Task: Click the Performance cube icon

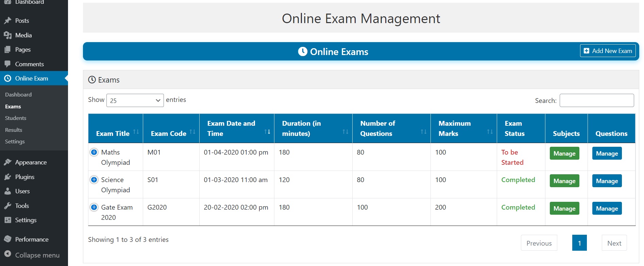Action: click(7, 240)
